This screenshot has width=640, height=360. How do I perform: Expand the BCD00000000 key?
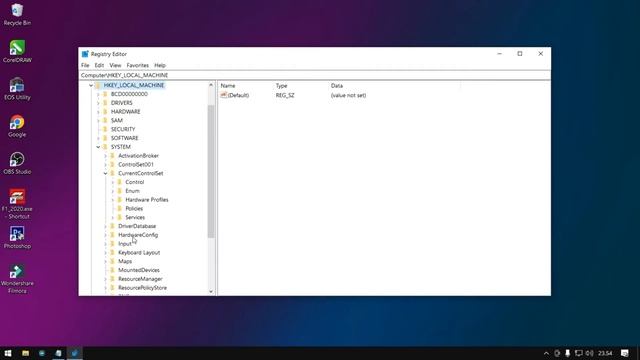(x=98, y=94)
